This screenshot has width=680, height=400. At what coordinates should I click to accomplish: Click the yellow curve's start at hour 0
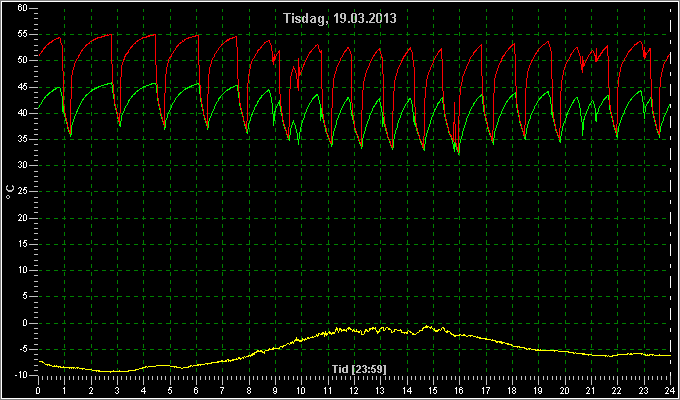coord(40,361)
